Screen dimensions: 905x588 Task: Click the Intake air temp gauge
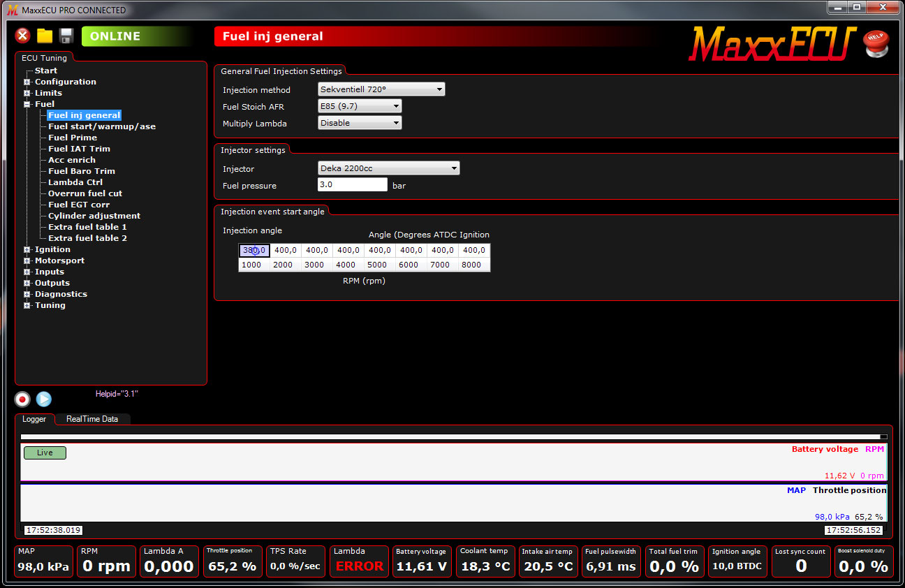[548, 561]
